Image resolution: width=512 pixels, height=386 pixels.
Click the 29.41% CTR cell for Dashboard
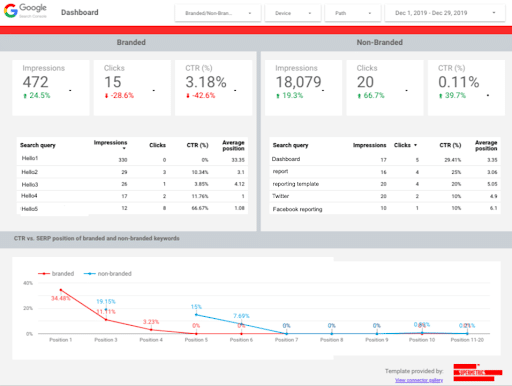(x=452, y=160)
